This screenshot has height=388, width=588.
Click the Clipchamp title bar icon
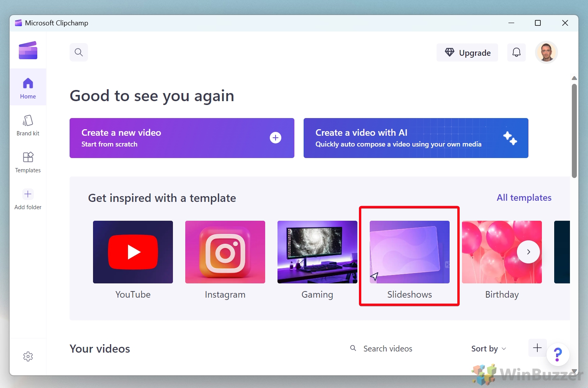18,23
